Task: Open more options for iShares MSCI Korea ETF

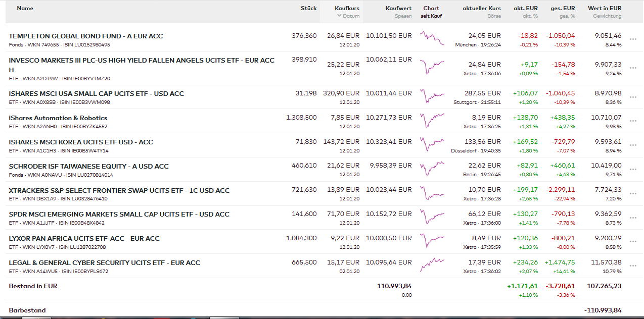Action: 633,145
